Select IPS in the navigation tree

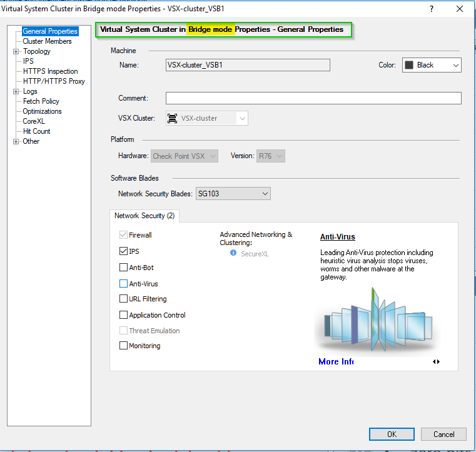tap(28, 61)
